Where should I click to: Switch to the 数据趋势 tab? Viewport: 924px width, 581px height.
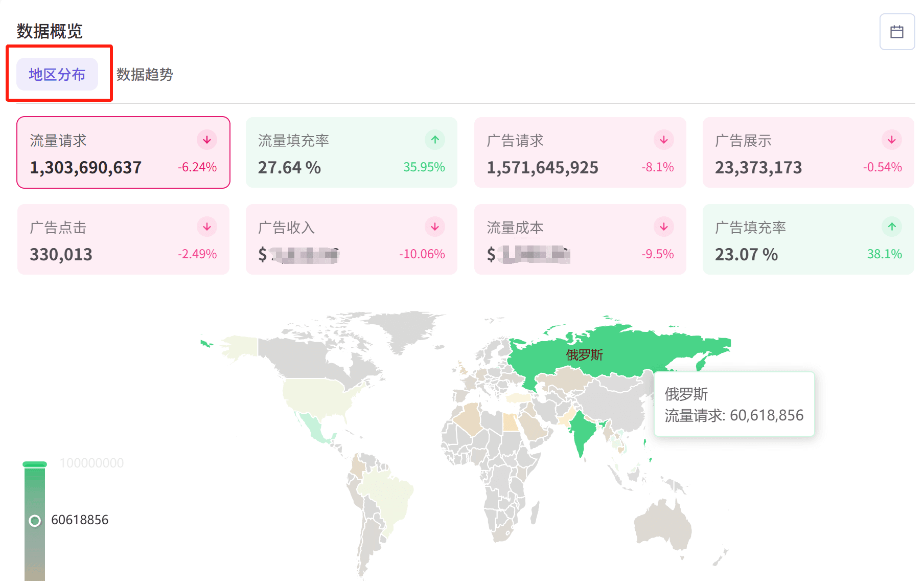pyautogui.click(x=145, y=75)
